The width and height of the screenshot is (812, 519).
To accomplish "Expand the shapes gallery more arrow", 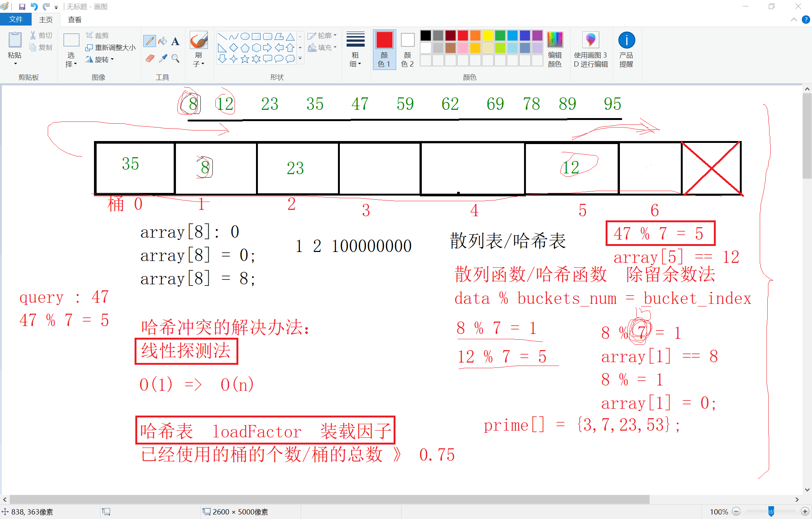I will (300, 59).
